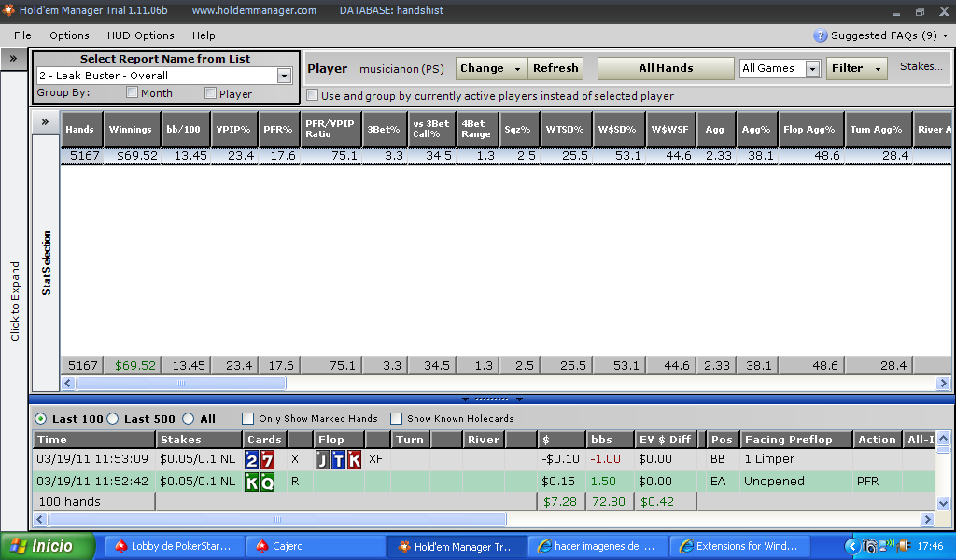Viewport: 956px width, 560px height.
Task: Open Lobby de PokerStars taskbar icon
Action: (x=174, y=546)
